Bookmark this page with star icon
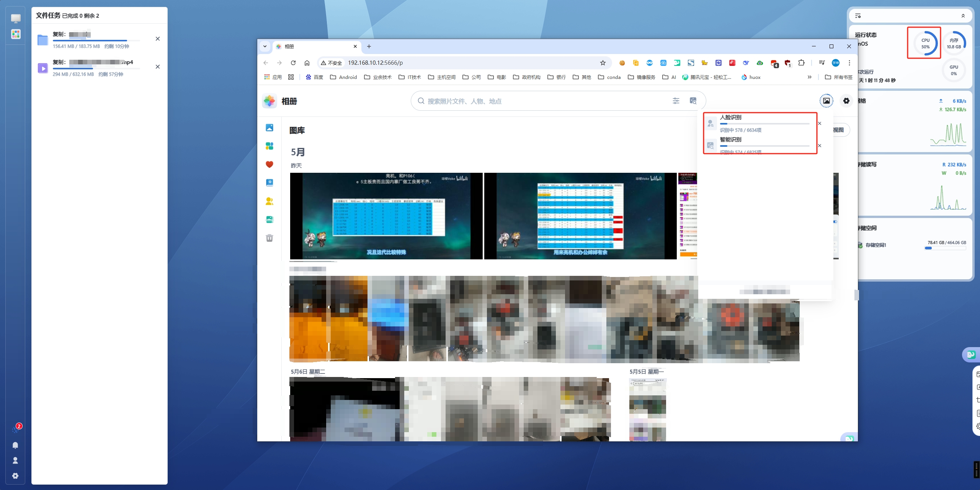The image size is (980, 490). [x=603, y=63]
